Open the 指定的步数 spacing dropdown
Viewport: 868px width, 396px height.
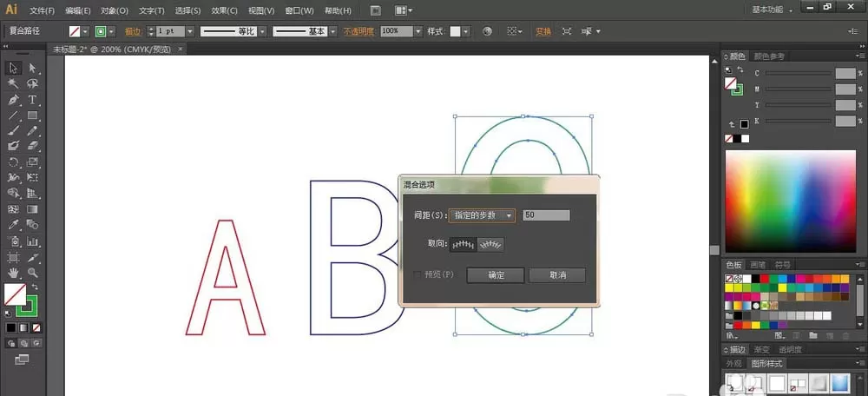click(482, 215)
